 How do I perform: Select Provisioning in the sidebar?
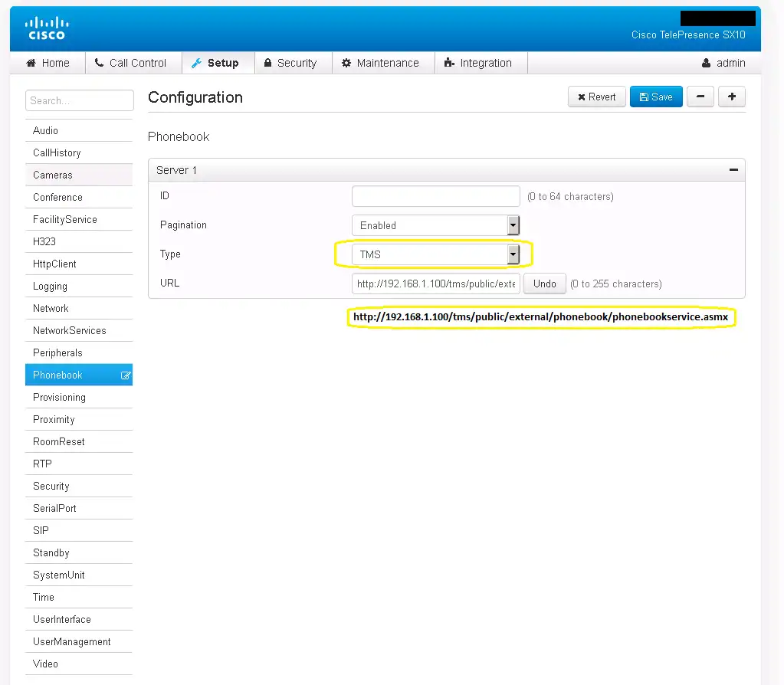click(x=79, y=398)
